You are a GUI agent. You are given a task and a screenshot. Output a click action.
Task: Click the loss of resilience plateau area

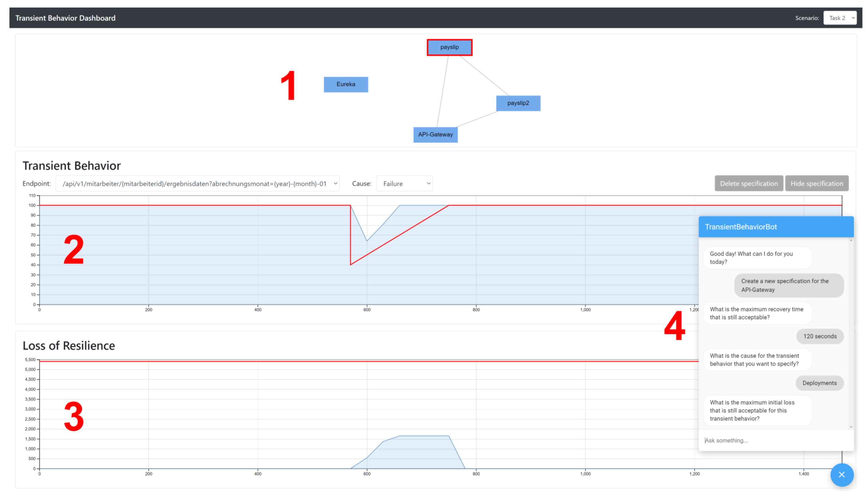click(423, 451)
